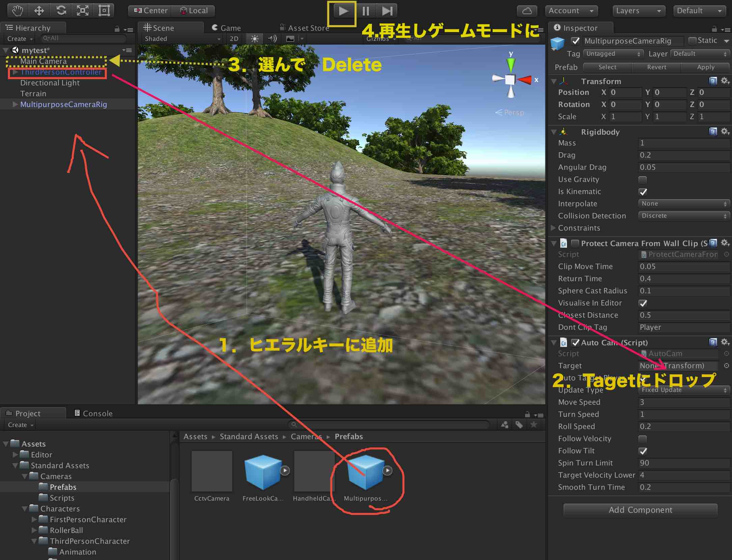Expand MultipurposeCameraRig in Hierarchy
Viewport: 732px width, 560px height.
click(x=15, y=104)
